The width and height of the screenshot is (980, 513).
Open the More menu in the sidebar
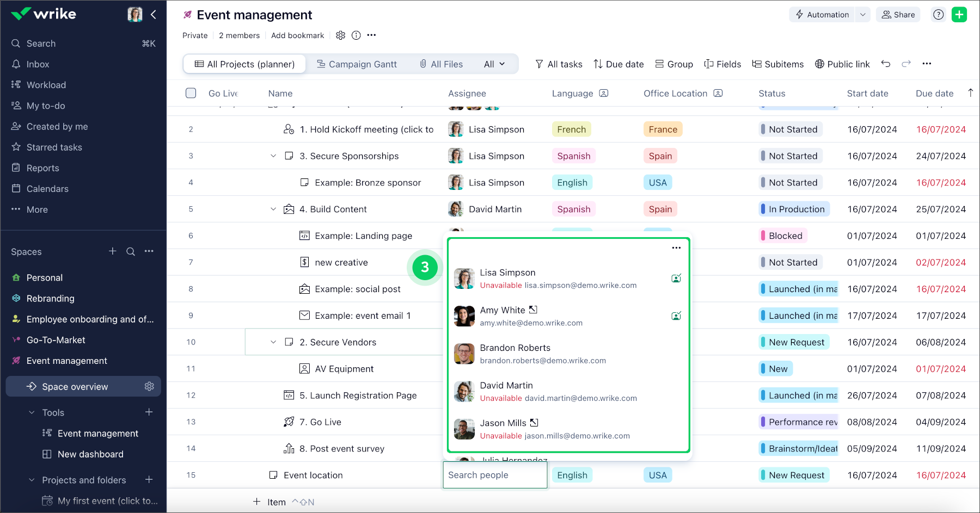pos(36,209)
